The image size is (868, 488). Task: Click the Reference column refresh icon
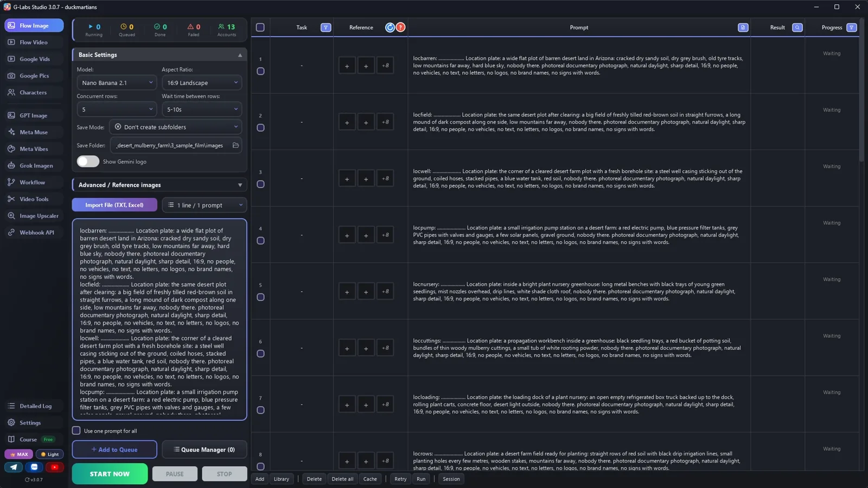point(390,27)
